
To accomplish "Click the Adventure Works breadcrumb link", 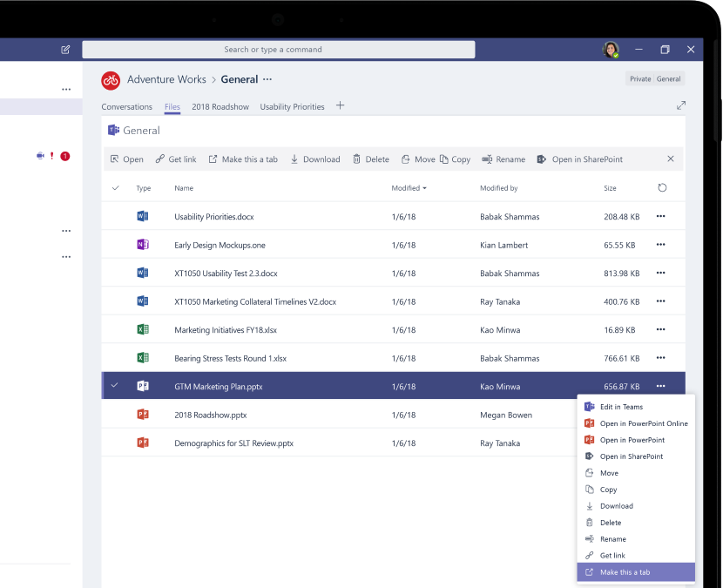I will pos(166,79).
